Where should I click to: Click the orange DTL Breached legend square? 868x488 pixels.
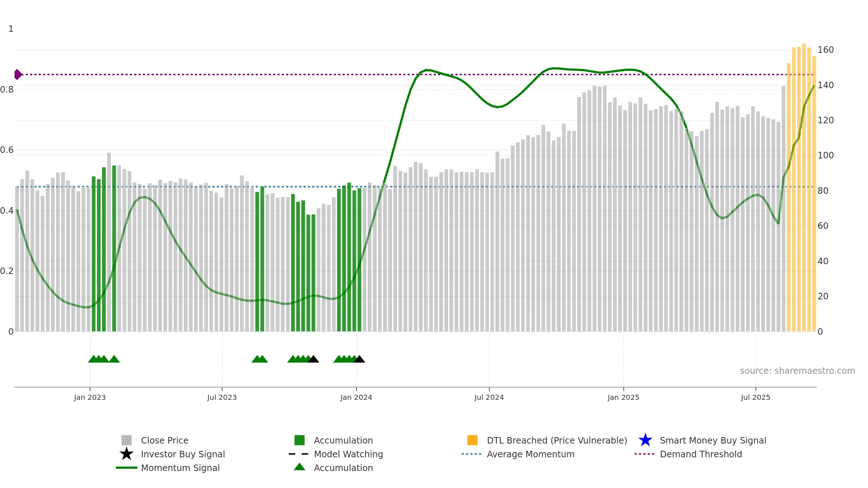[472, 440]
